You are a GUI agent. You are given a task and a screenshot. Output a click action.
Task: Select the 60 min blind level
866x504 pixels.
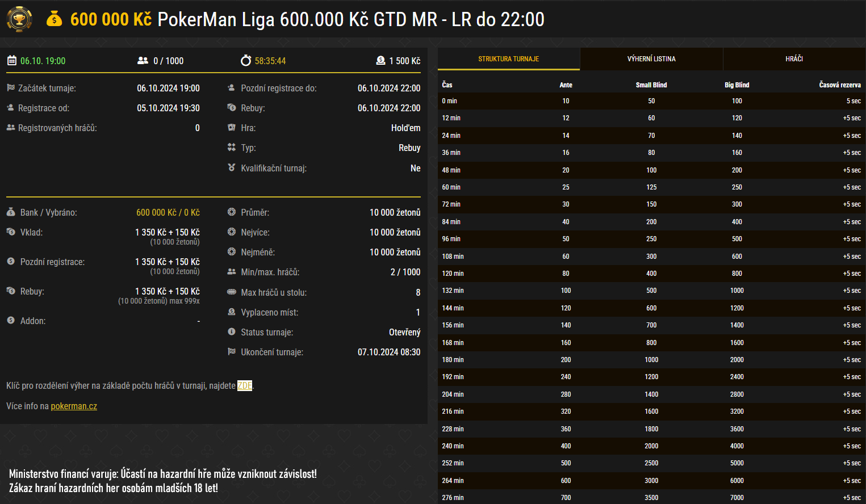[x=651, y=187]
